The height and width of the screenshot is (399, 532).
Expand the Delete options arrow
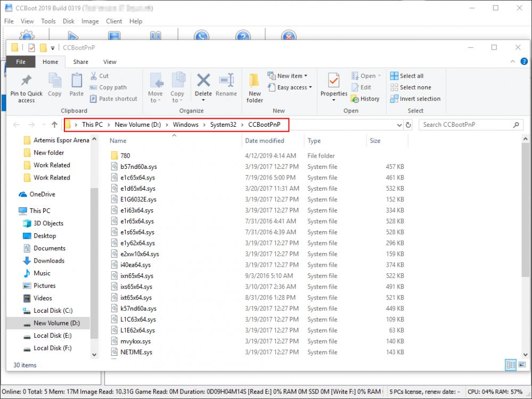[203, 101]
